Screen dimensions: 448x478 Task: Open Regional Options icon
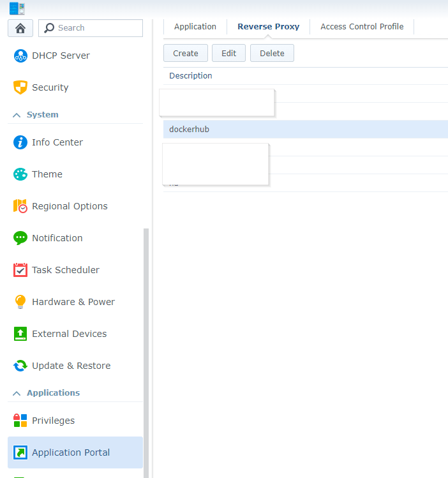(20, 206)
